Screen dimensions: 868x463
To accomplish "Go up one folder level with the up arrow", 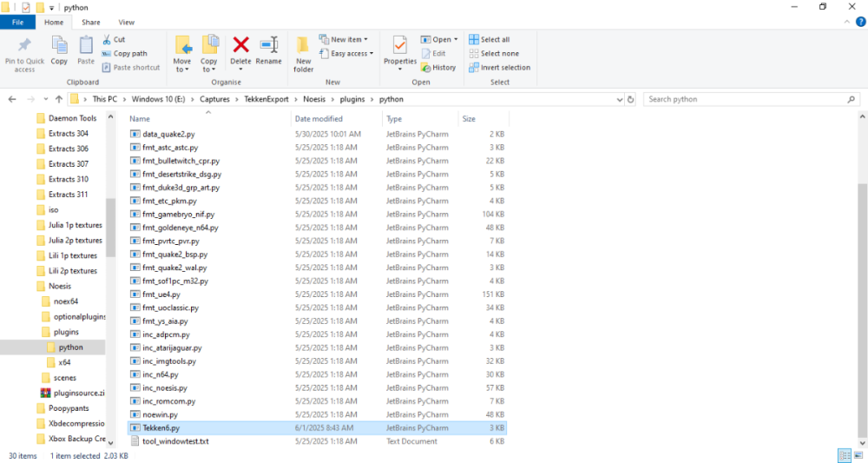I will tap(58, 99).
